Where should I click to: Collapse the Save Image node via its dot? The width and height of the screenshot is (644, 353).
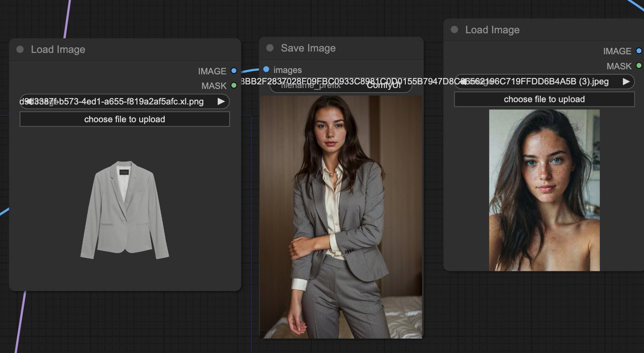[270, 48]
